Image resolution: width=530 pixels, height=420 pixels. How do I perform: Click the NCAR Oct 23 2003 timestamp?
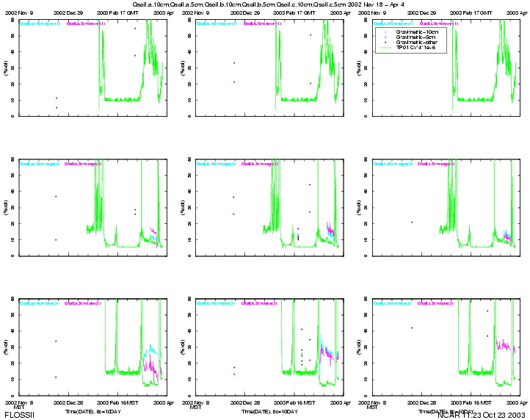point(482,416)
